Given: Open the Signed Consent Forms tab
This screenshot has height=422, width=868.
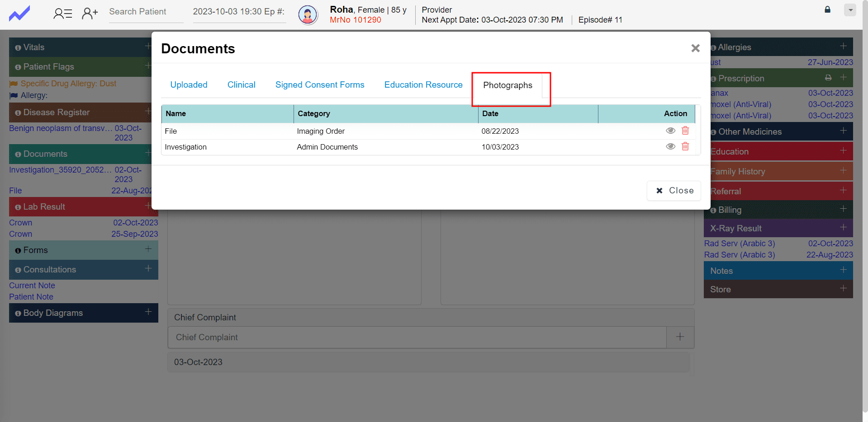Looking at the screenshot, I should tap(320, 85).
